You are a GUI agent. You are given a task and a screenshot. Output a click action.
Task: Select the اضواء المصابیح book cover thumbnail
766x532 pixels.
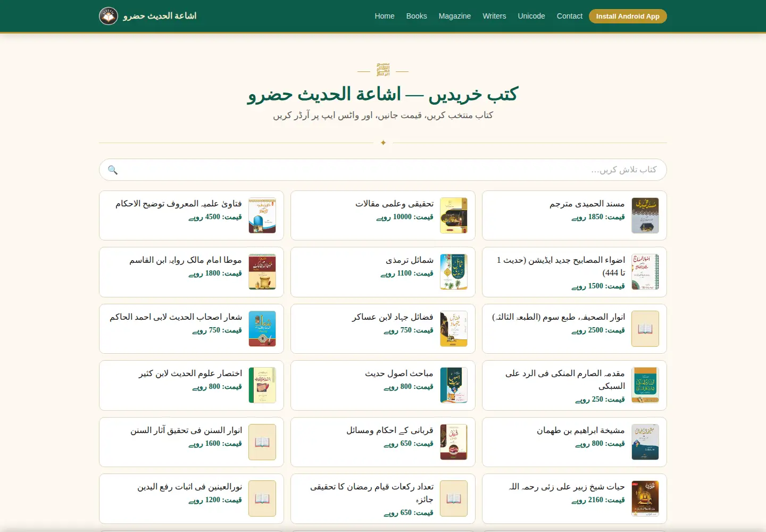[645, 272]
